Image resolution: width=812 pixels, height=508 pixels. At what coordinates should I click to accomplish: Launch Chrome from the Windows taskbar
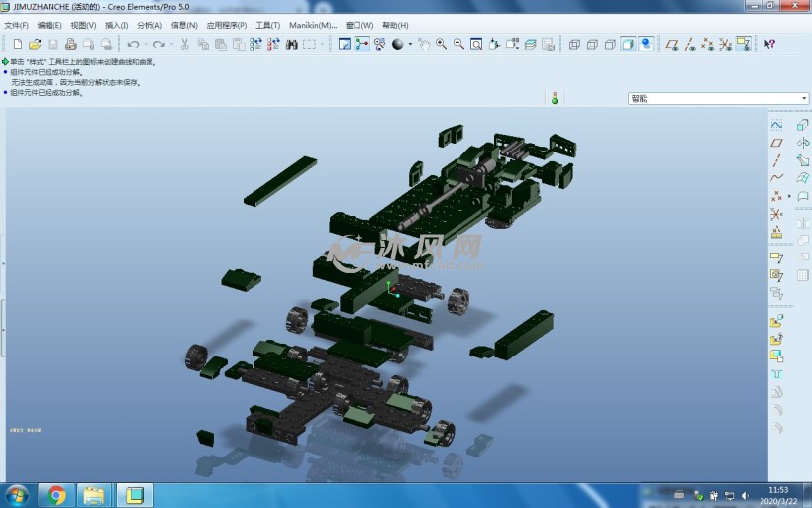click(x=55, y=494)
